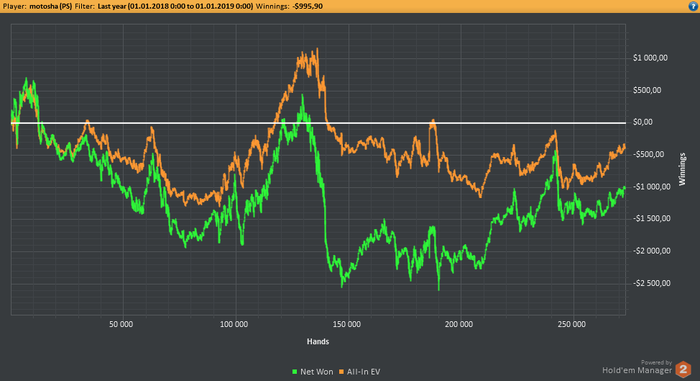Click the -$1 500,00 axis label
Screen dimensions: 700x381
point(652,218)
